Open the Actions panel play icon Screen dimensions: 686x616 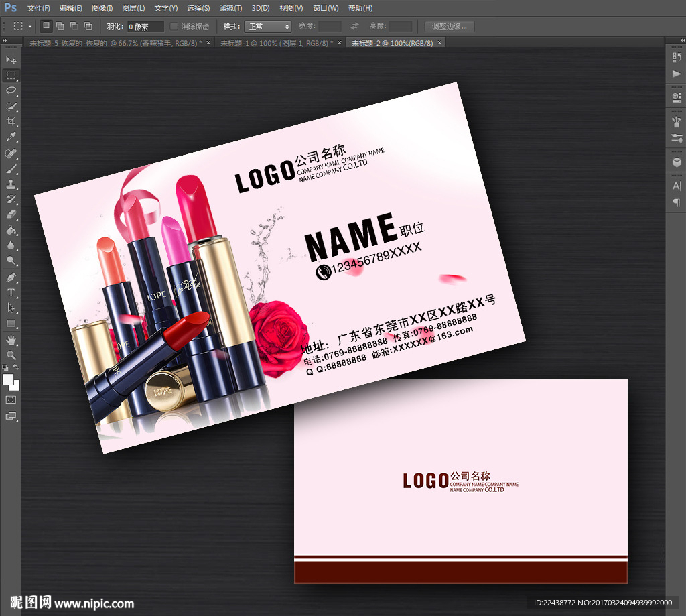(x=677, y=74)
